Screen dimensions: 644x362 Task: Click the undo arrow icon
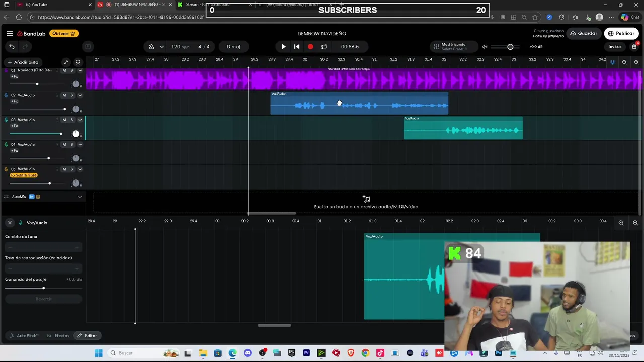[x=12, y=47]
